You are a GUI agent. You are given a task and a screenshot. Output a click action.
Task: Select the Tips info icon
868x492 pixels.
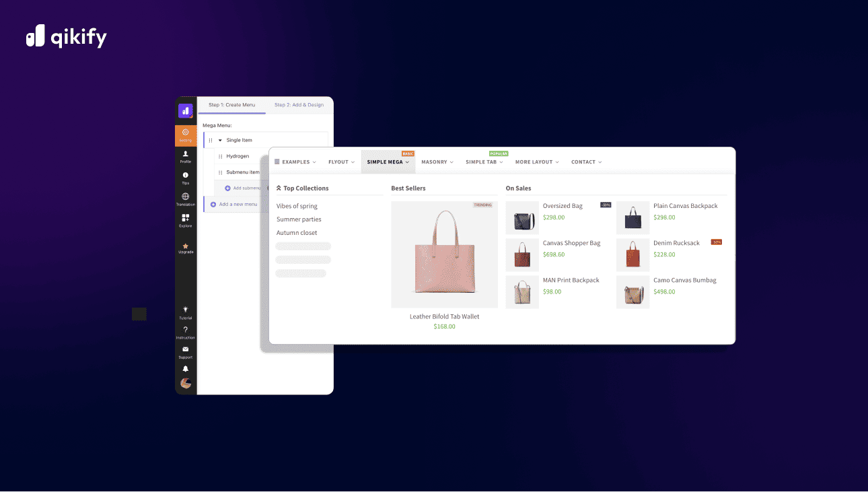pos(186,176)
